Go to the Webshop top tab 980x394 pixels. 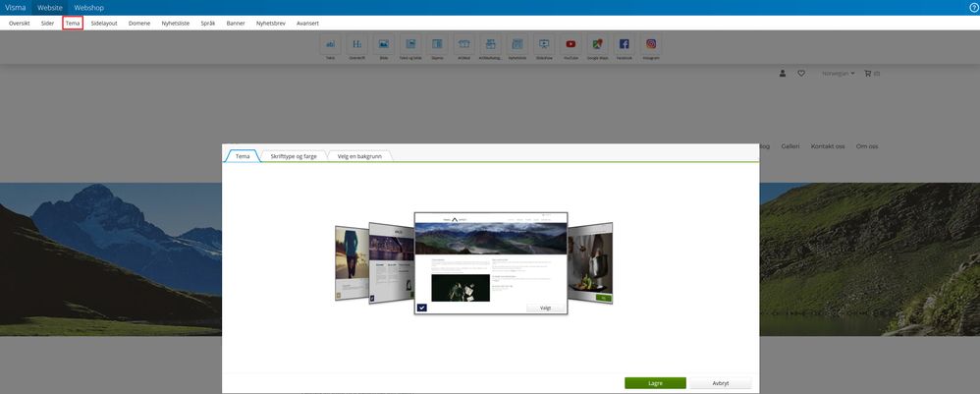pos(89,8)
